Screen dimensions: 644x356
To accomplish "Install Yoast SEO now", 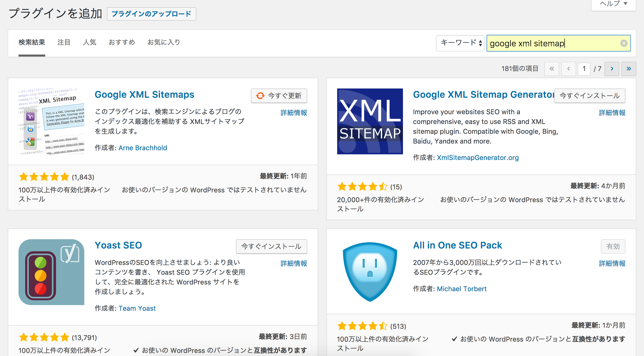I will pos(272,246).
